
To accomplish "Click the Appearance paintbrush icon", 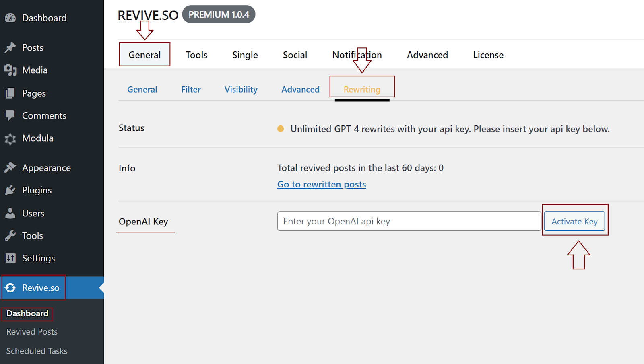I will pyautogui.click(x=10, y=168).
